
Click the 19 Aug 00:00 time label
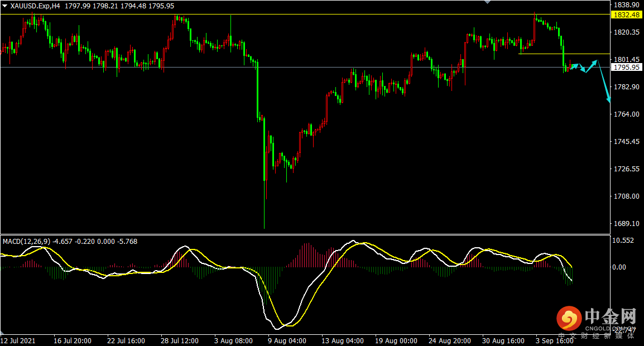click(x=396, y=340)
